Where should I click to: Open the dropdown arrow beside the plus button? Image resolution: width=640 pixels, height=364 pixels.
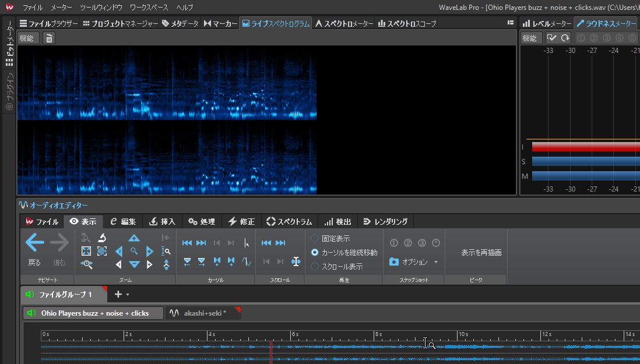(128, 294)
